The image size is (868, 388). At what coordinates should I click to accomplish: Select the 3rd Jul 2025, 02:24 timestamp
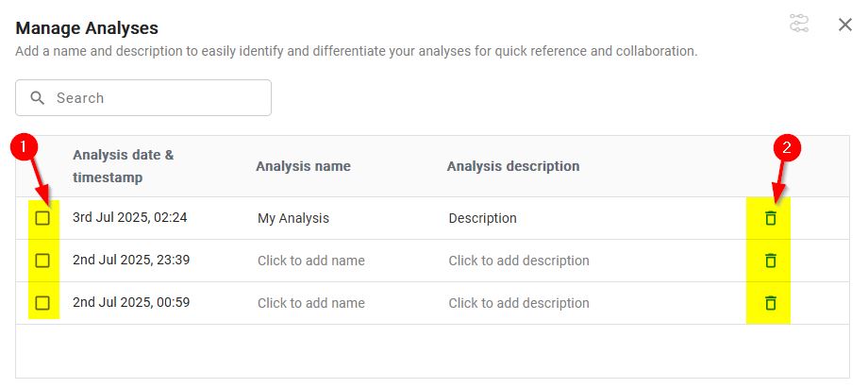(130, 217)
